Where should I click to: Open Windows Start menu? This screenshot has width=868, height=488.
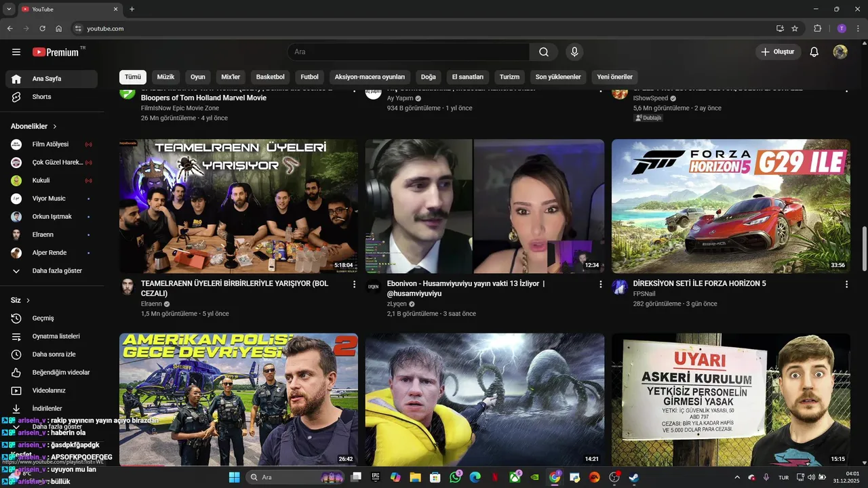tap(234, 477)
